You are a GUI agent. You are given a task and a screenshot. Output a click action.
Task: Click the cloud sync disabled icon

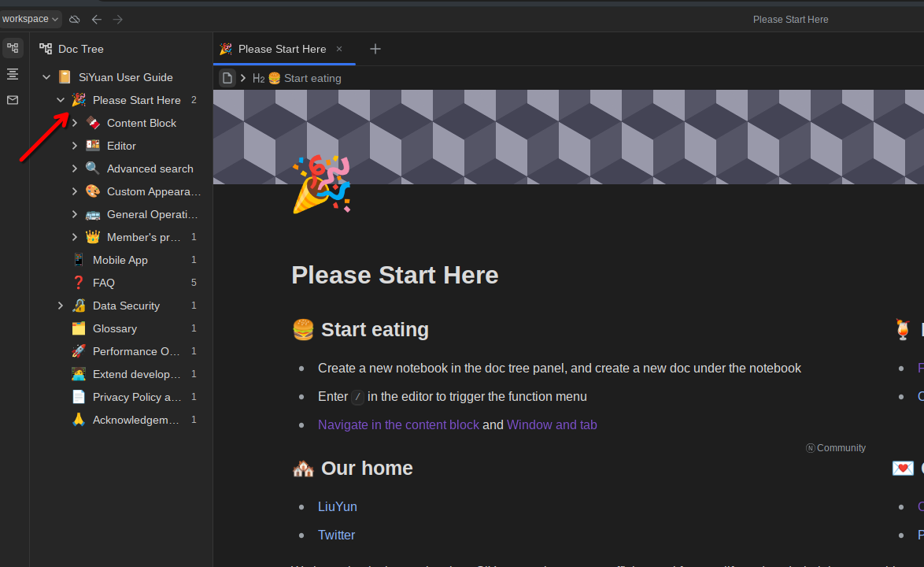point(74,20)
